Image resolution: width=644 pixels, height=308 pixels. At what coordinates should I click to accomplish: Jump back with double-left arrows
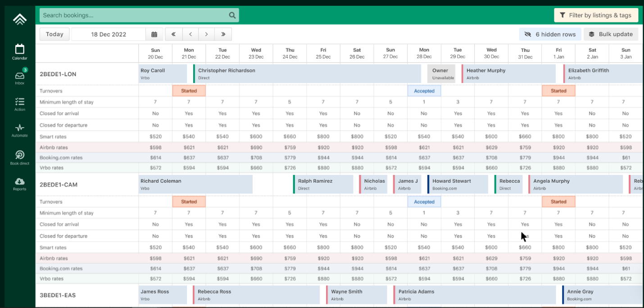click(173, 34)
